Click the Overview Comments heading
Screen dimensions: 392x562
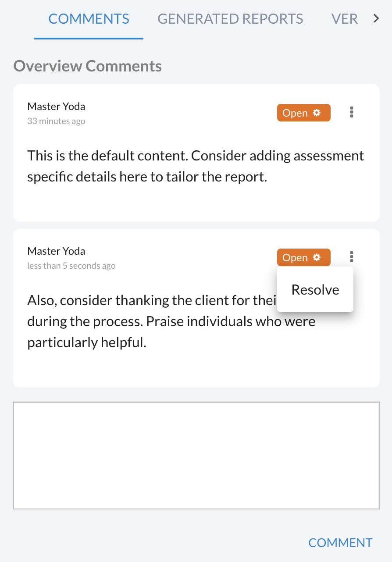click(88, 66)
